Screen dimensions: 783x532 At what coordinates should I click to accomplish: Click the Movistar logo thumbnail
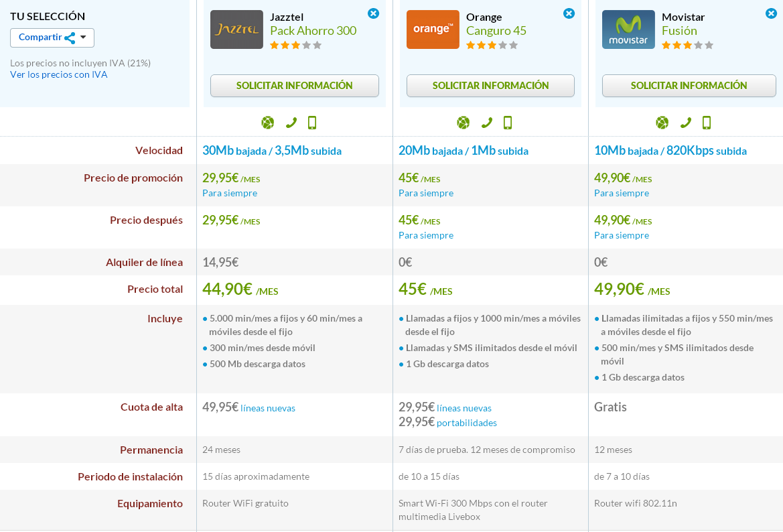(x=628, y=29)
